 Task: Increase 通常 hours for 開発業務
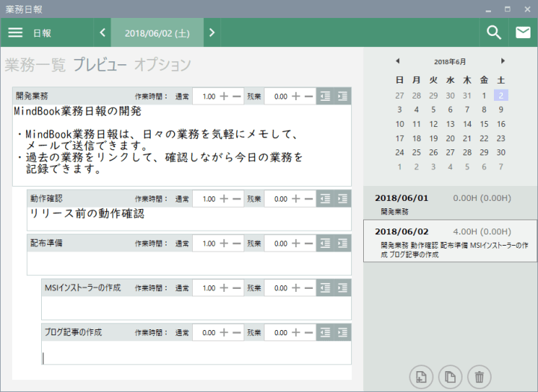point(223,96)
